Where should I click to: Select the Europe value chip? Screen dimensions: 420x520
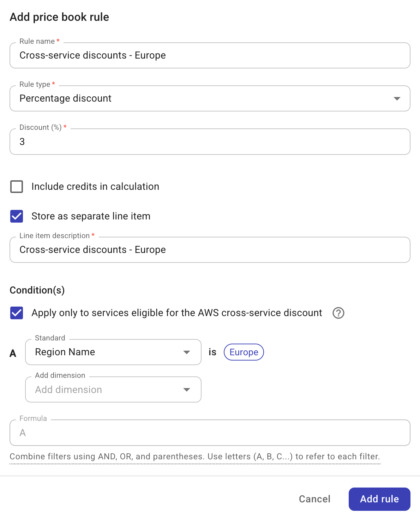pos(244,352)
